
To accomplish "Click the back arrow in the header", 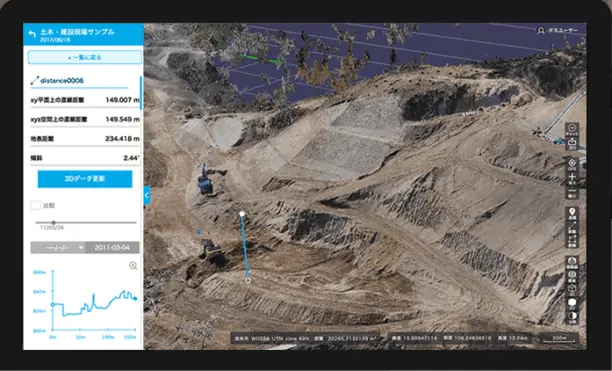I will tap(32, 34).
